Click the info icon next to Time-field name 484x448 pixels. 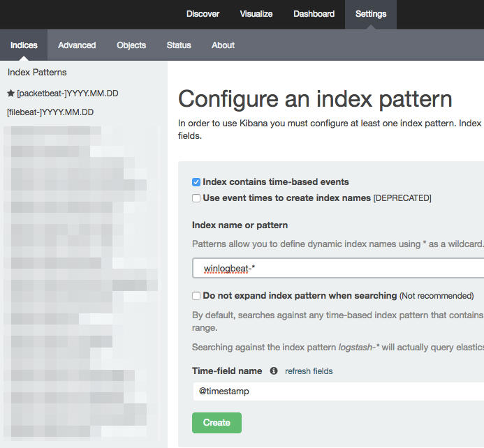(x=274, y=371)
